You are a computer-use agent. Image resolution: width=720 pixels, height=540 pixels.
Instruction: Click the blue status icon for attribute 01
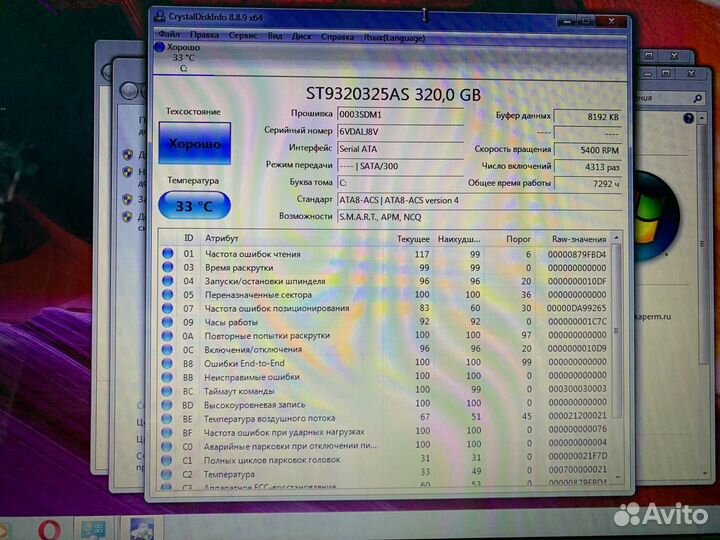[x=168, y=254]
